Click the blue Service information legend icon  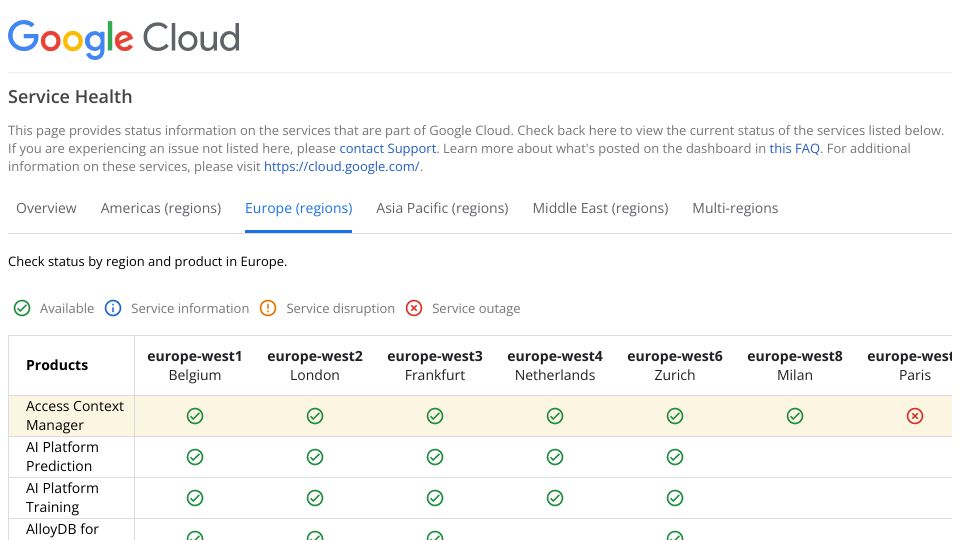tap(113, 308)
